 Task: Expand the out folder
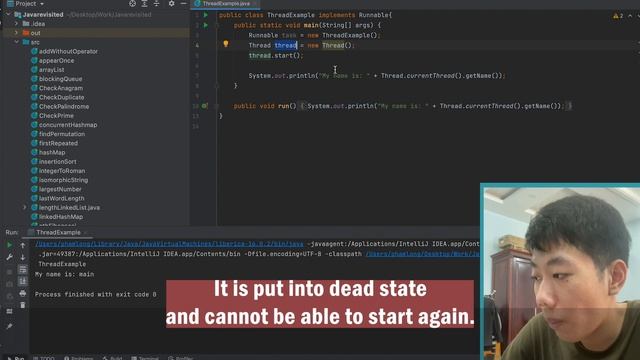16,33
